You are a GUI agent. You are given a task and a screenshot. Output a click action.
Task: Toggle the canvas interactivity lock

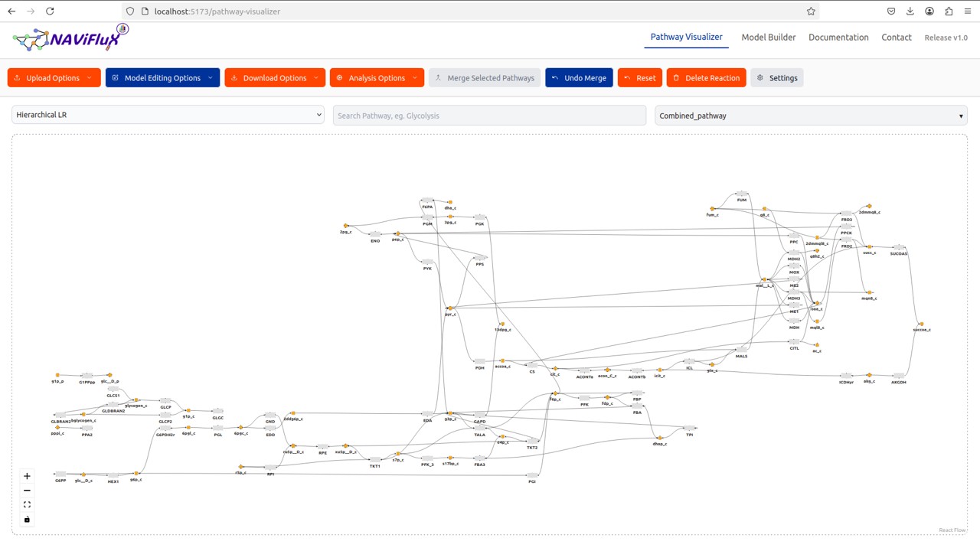point(27,520)
